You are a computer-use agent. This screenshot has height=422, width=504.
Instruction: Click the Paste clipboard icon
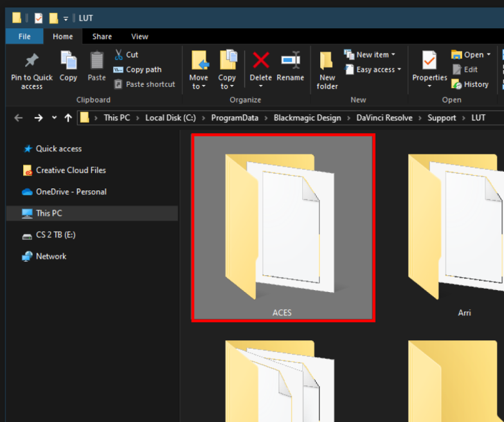[96, 61]
